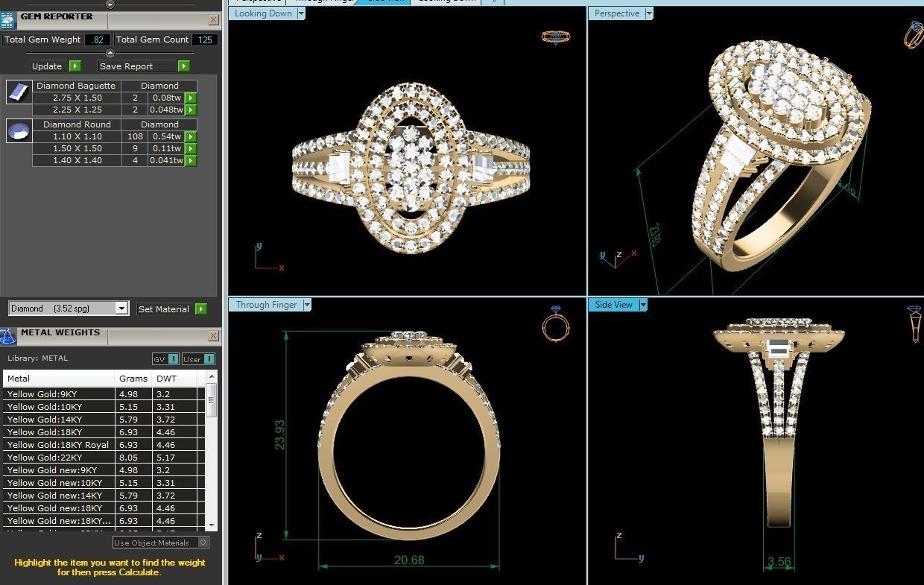
Task: Select the Yellow Gold:22KY row
Action: (x=104, y=458)
